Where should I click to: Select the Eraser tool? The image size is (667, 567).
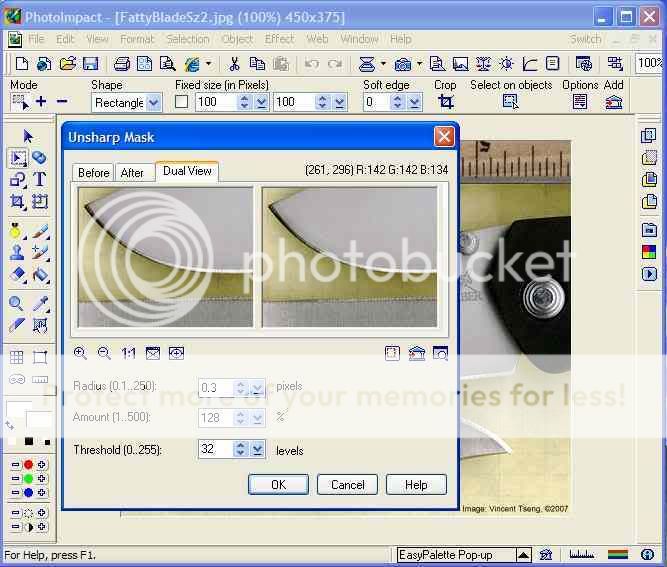point(17,275)
